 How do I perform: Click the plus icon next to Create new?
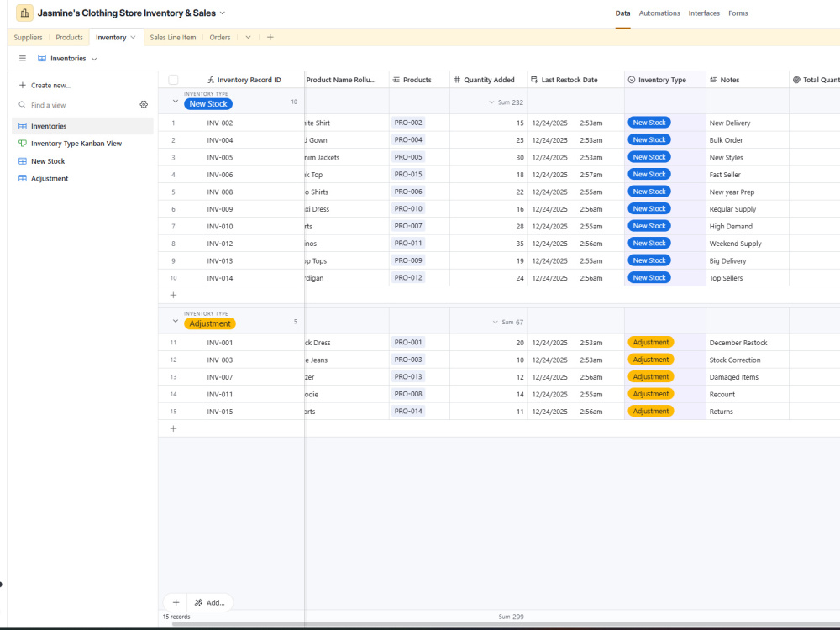[x=23, y=85]
